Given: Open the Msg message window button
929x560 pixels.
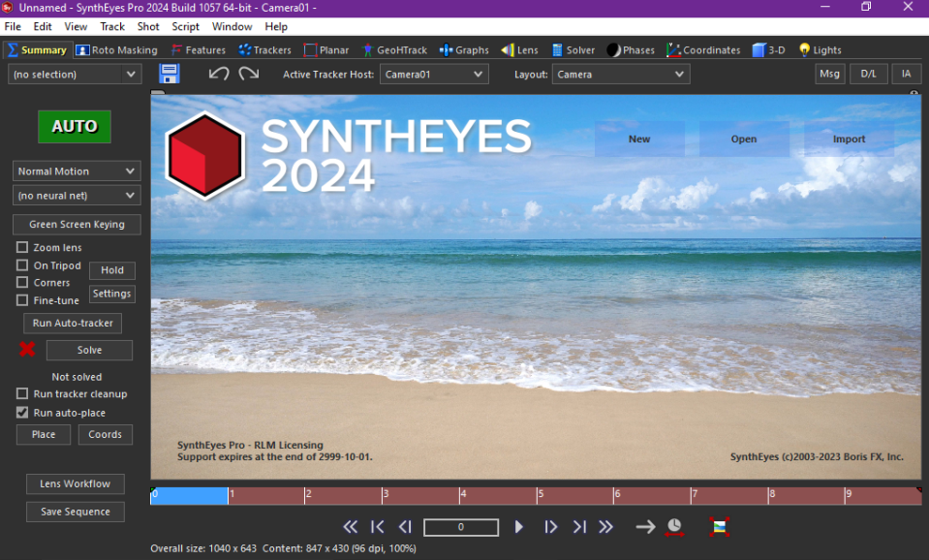Looking at the screenshot, I should point(829,74).
